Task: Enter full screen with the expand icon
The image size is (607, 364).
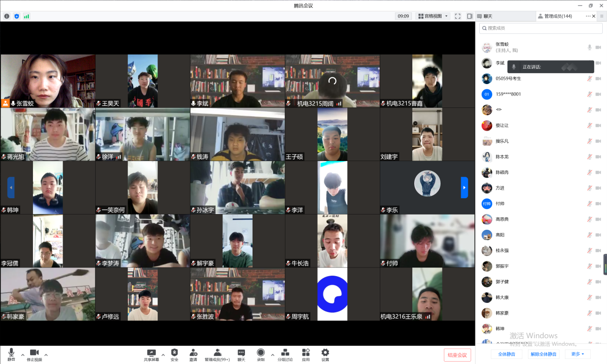Action: [x=458, y=16]
